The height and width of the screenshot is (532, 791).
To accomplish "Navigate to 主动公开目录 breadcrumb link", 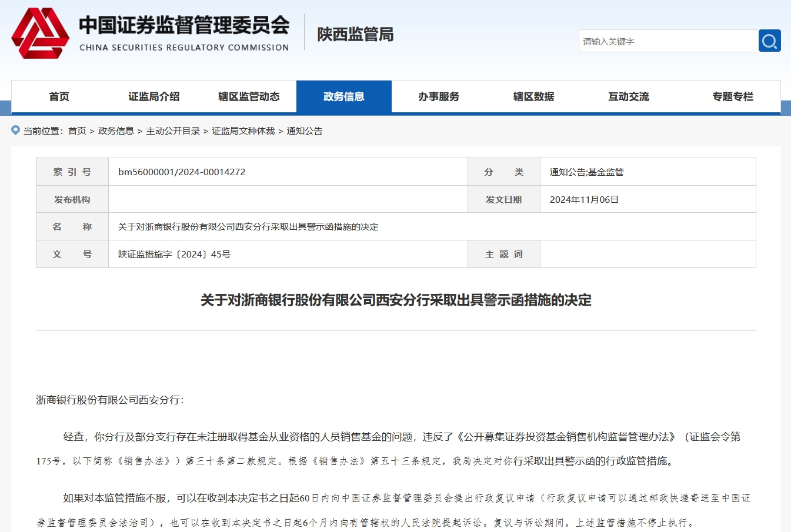I will pos(173,131).
